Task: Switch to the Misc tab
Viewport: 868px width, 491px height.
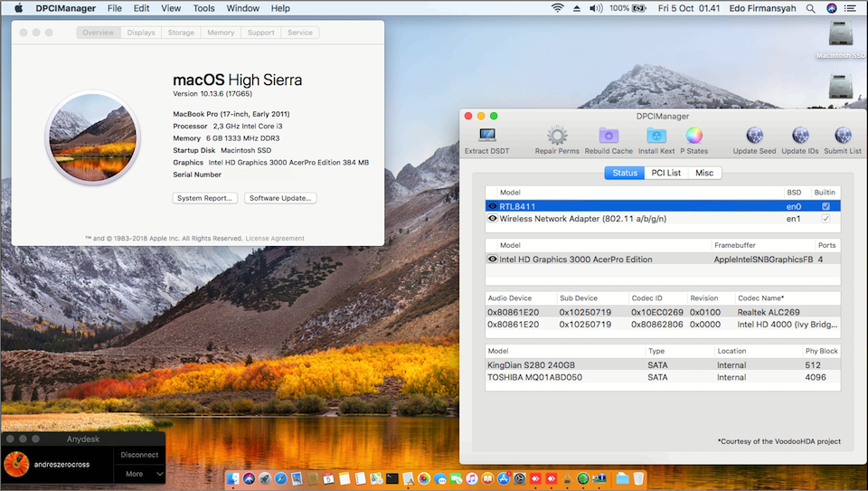Action: pos(704,173)
